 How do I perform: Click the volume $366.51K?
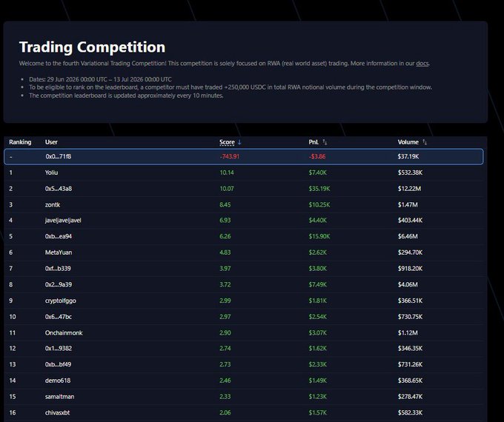coord(410,301)
